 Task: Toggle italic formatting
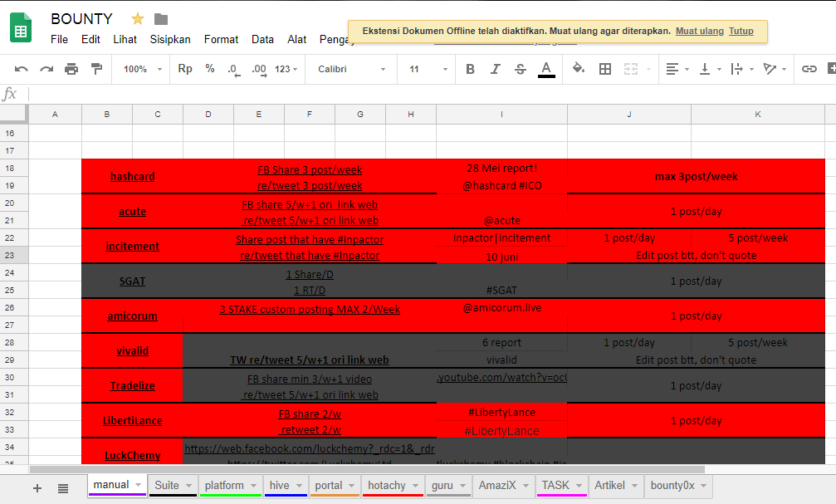(x=496, y=69)
